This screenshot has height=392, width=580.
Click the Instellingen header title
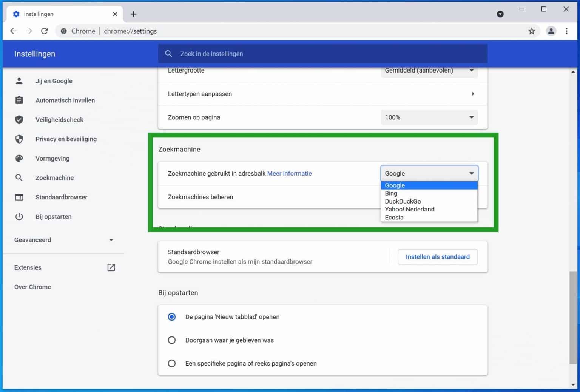35,54
